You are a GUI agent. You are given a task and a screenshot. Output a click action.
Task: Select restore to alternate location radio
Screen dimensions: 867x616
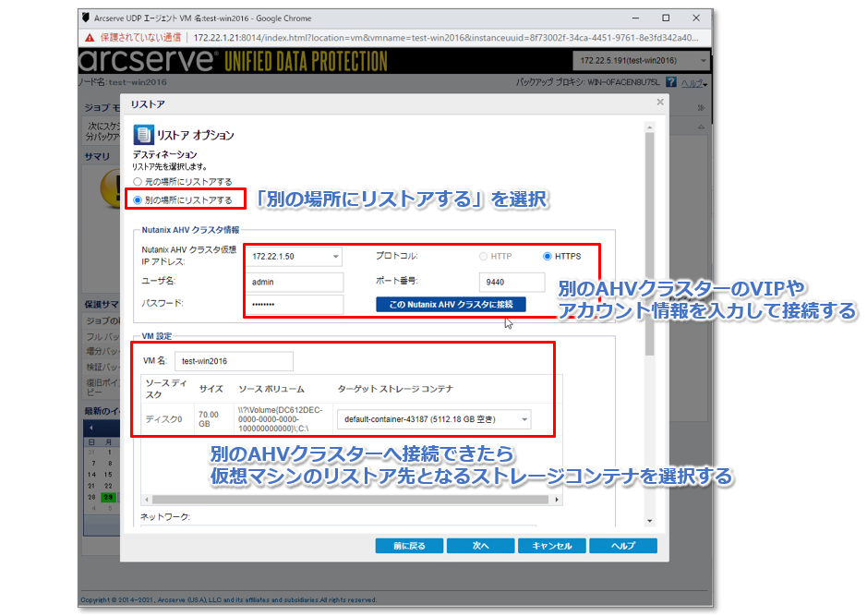click(138, 200)
